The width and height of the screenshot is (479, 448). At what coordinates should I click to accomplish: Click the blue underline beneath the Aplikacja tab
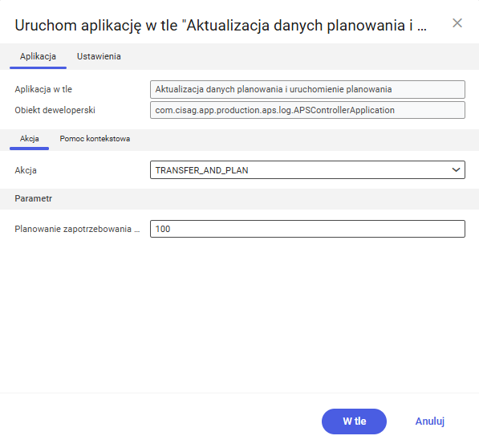coord(38,67)
